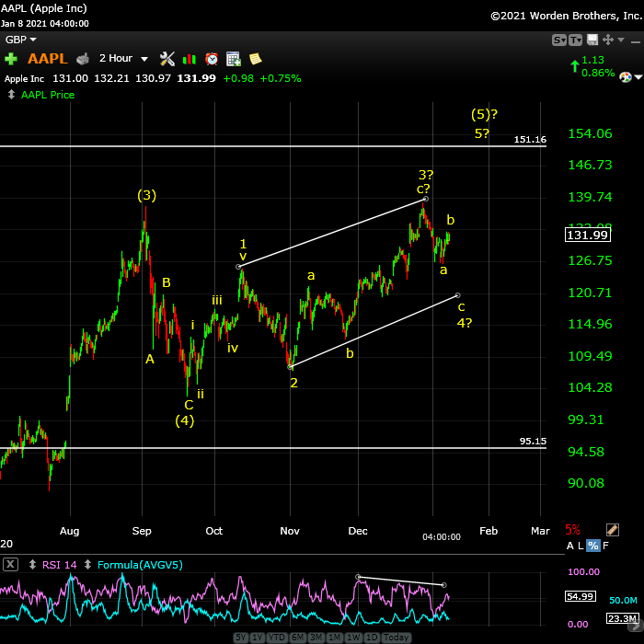The height and width of the screenshot is (644, 644).
Task: Click the green plus add-indicator icon
Action: 11,59
